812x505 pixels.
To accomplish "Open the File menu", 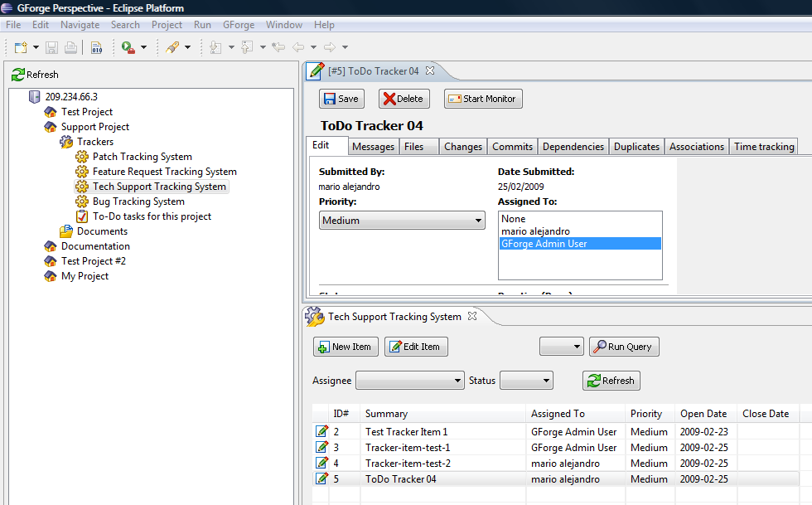I will (13, 25).
